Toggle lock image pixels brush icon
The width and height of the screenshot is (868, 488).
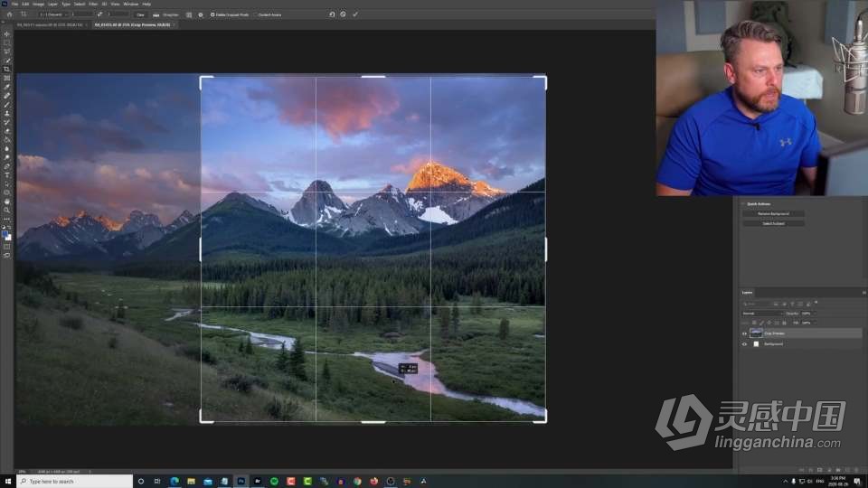pos(761,323)
